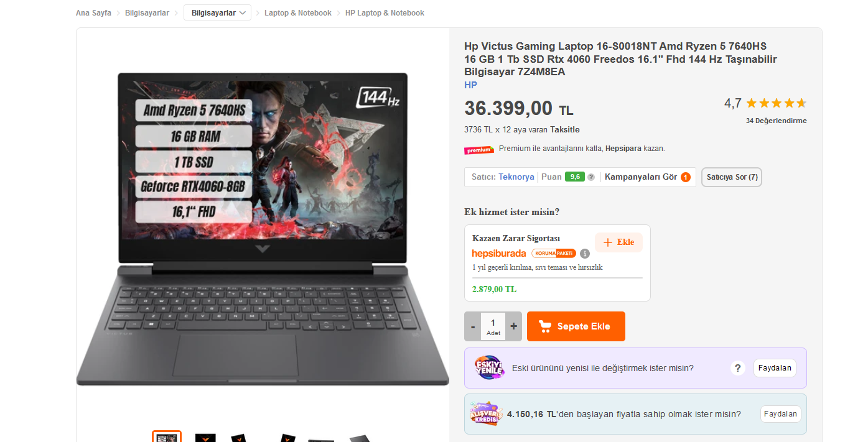Image resolution: width=868 pixels, height=442 pixels.
Task: Open the HP brand link
Action: pyautogui.click(x=471, y=85)
